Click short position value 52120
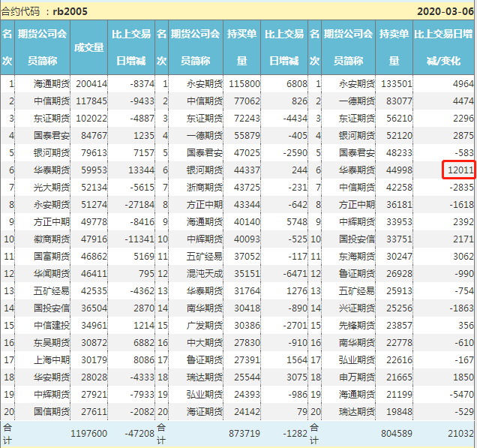 (400, 135)
